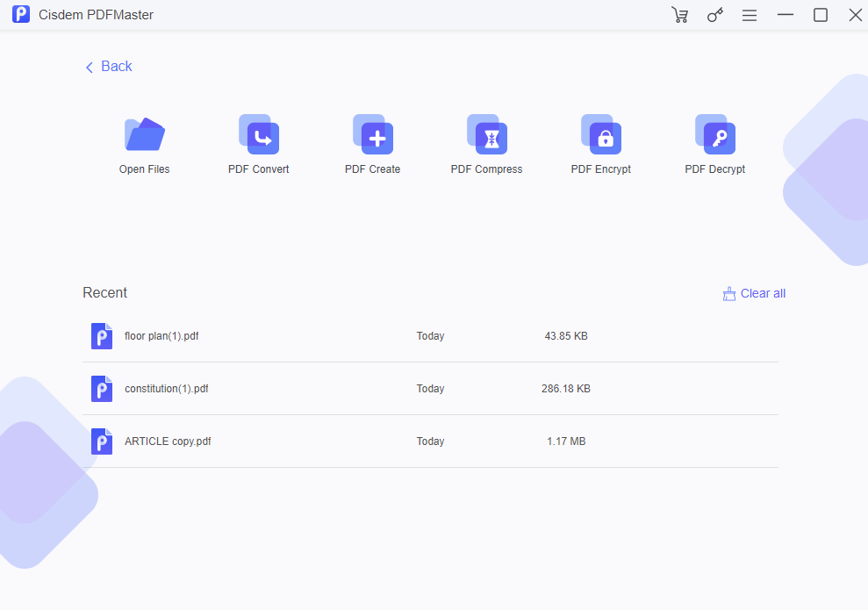The width and height of the screenshot is (868, 610).
Task: Click the Open Files label
Action: (145, 169)
